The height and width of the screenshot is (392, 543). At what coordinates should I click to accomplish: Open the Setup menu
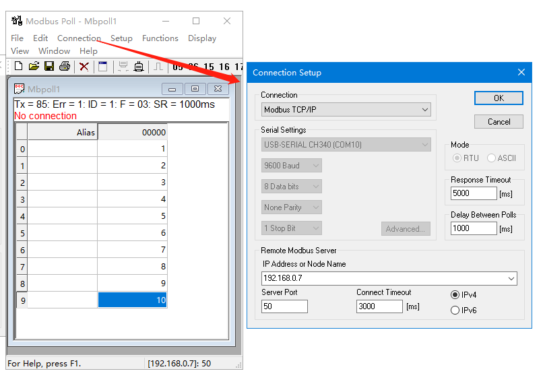click(x=121, y=38)
